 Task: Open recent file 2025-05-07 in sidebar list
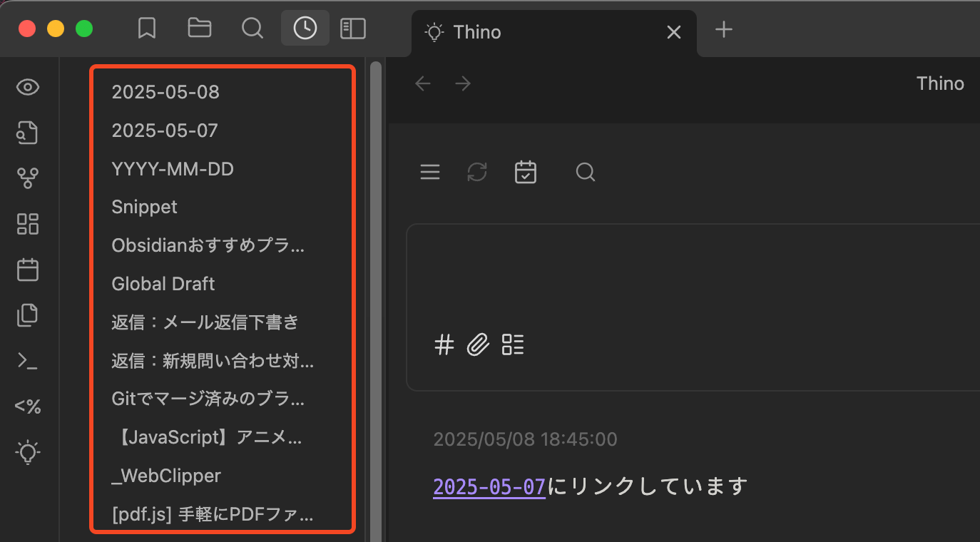(x=165, y=131)
